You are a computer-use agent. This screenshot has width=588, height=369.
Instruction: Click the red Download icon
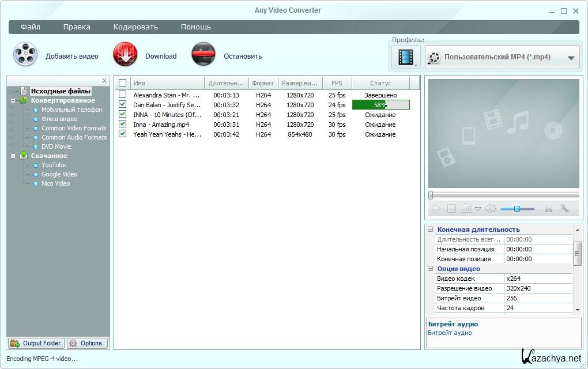pos(125,55)
